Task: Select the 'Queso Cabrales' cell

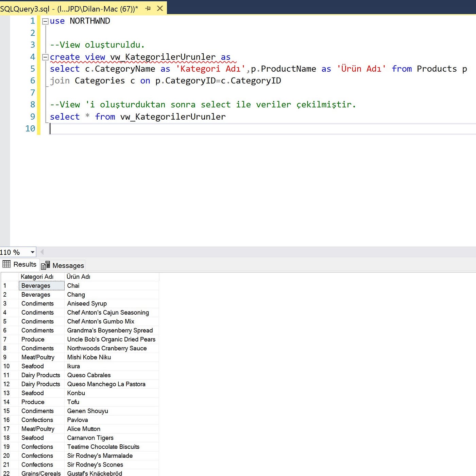Action: [x=112, y=375]
